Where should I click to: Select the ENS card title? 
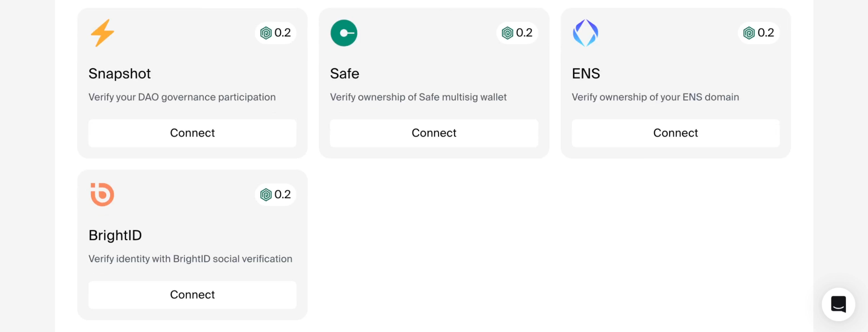coord(586,74)
